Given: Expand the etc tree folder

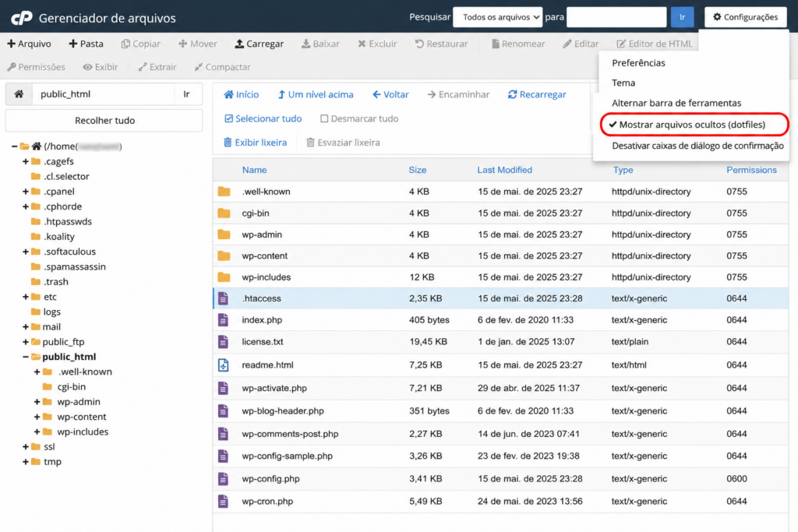Looking at the screenshot, I should click(x=26, y=297).
